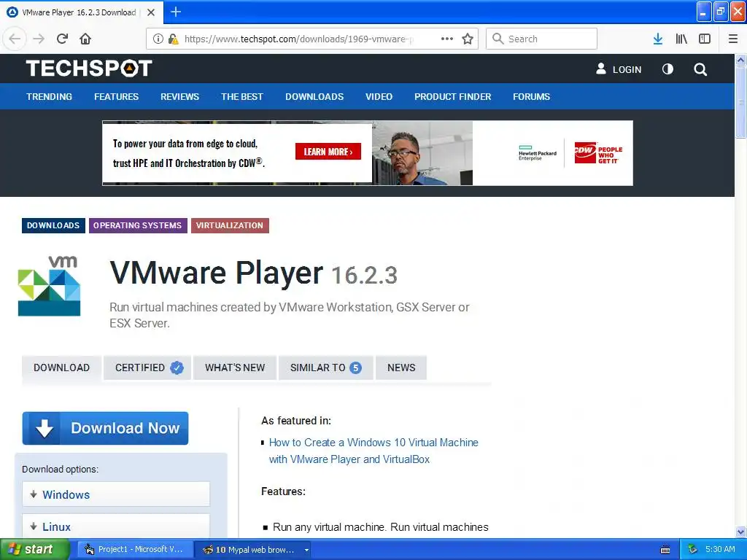
Task: Choose the Windows download option
Action: [116, 494]
